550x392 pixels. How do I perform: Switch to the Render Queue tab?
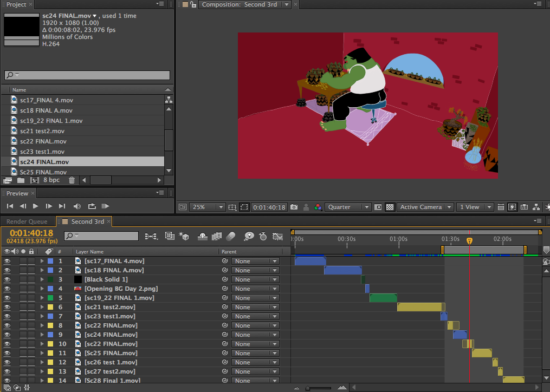pos(27,221)
